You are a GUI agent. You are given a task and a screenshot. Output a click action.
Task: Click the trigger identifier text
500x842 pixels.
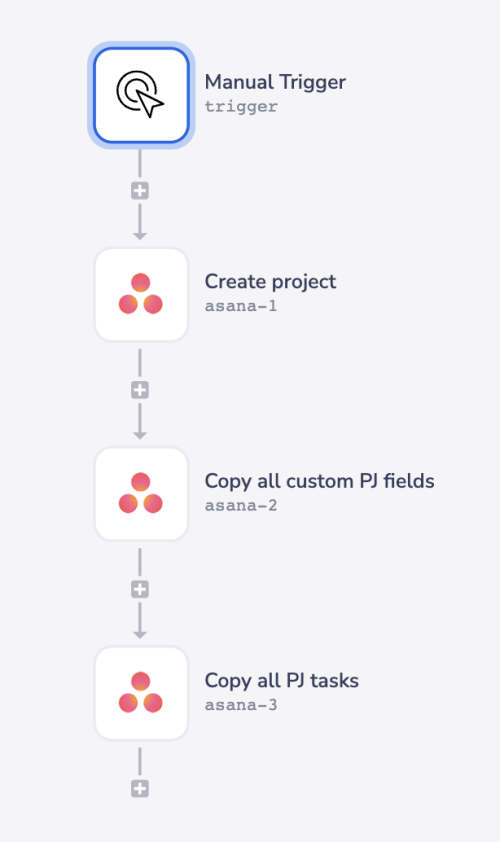point(241,106)
